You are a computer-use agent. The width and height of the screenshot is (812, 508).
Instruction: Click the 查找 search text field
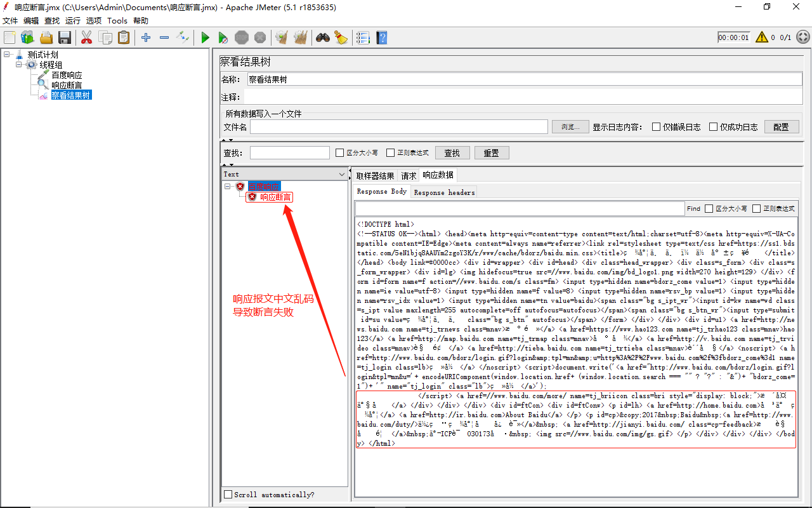click(x=290, y=153)
